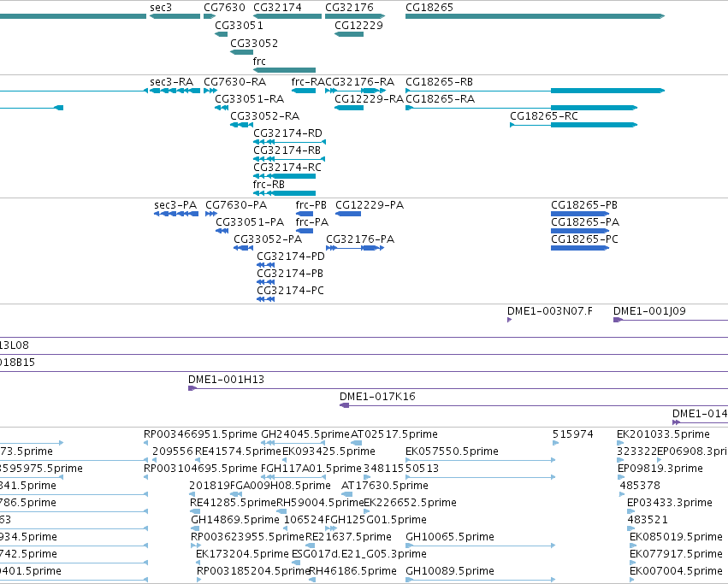The height and width of the screenshot is (584, 728).
Task: Select the frc-RB transcript
Action: (284, 193)
